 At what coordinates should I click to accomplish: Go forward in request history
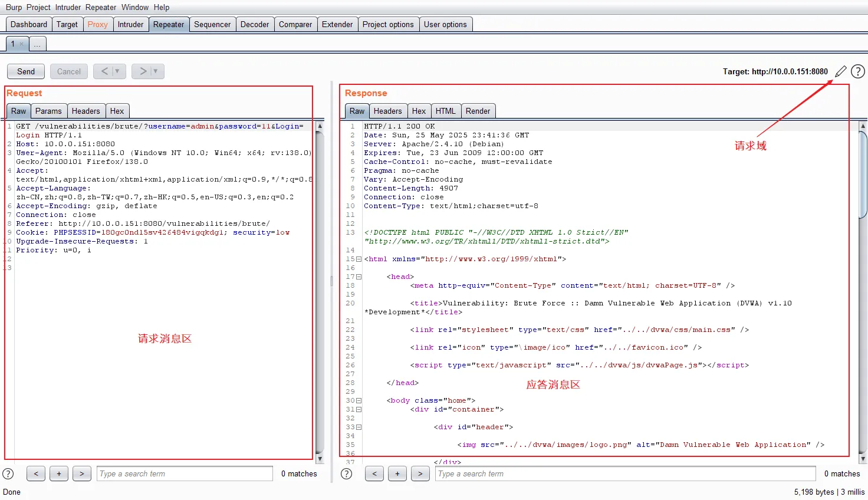pyautogui.click(x=143, y=71)
